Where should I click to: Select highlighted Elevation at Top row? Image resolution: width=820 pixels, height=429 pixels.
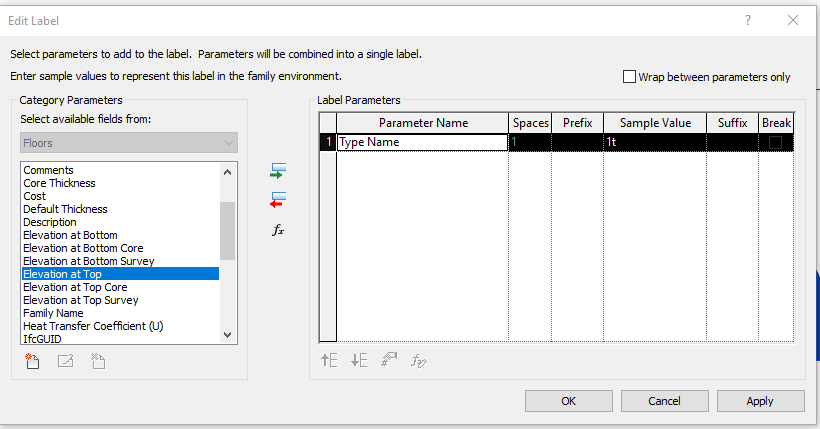(120, 274)
